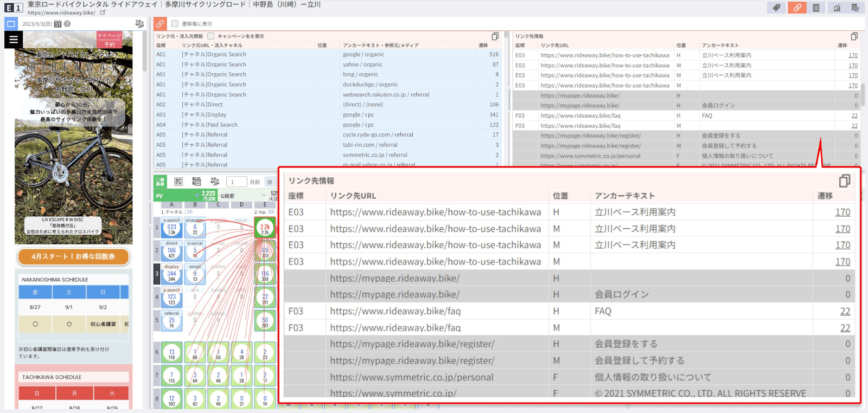Click the 予約 button in the page preview
868x413 pixels.
(110, 44)
